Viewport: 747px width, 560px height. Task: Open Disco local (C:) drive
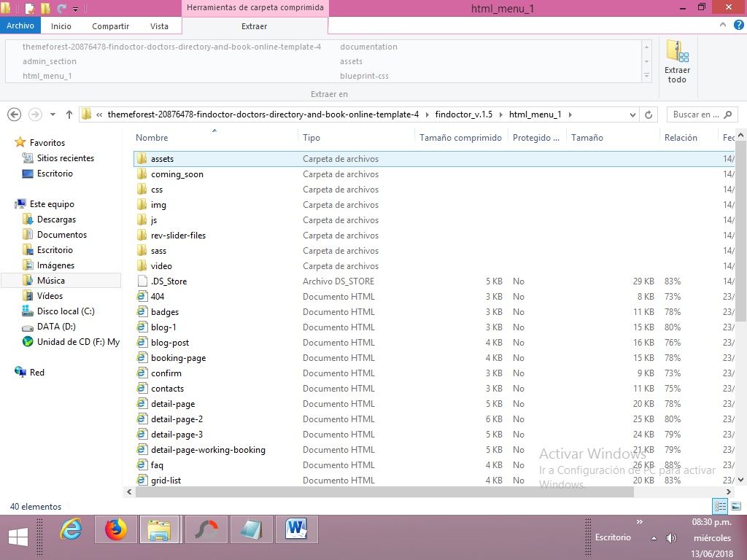tap(66, 311)
